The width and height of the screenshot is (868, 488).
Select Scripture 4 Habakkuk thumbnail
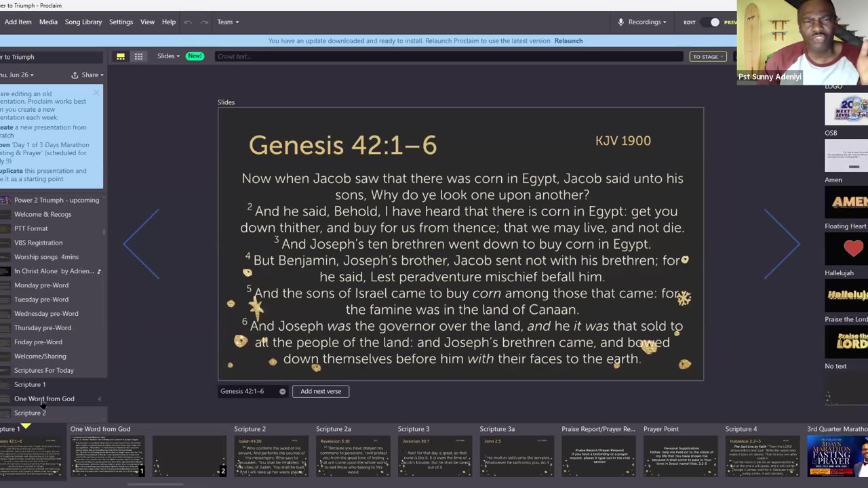click(x=762, y=456)
